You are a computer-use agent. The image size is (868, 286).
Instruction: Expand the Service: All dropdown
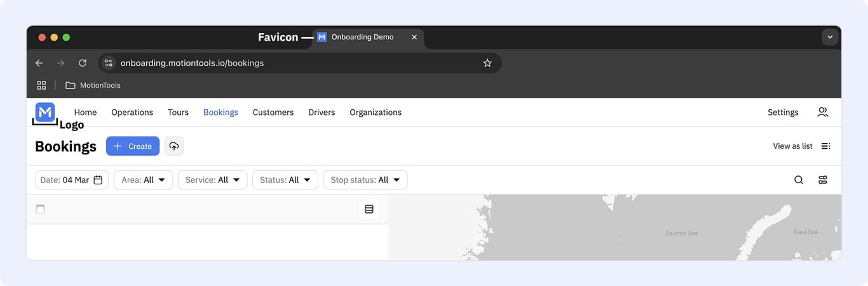pos(213,180)
